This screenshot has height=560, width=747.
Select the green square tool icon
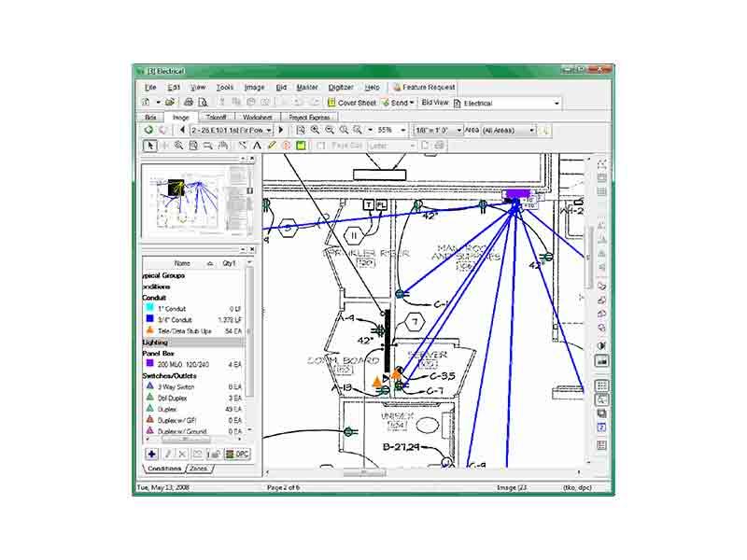click(301, 146)
